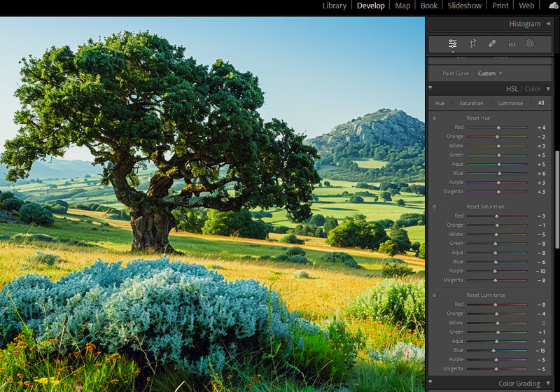Collapse the Histogram panel
Screen dimensions: 560x392
(x=548, y=24)
